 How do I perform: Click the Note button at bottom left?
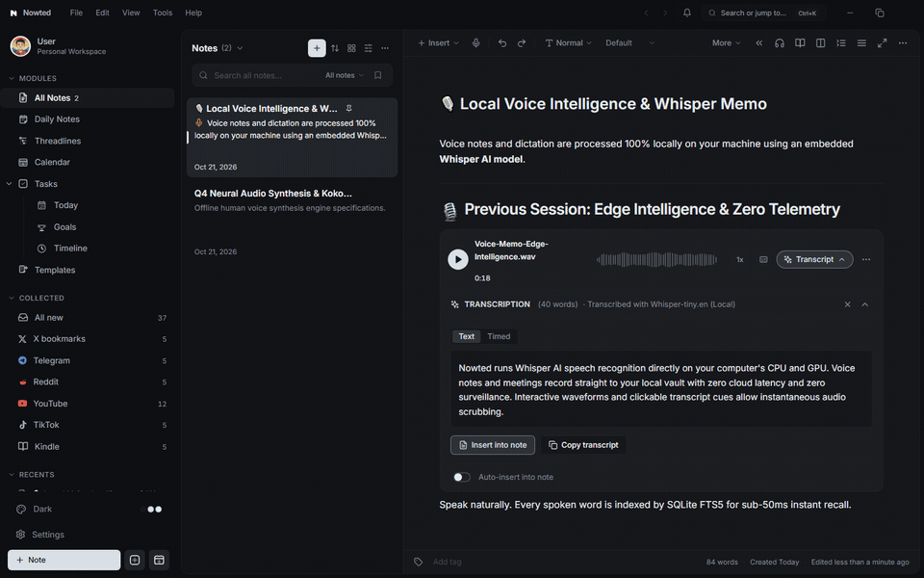(x=64, y=561)
